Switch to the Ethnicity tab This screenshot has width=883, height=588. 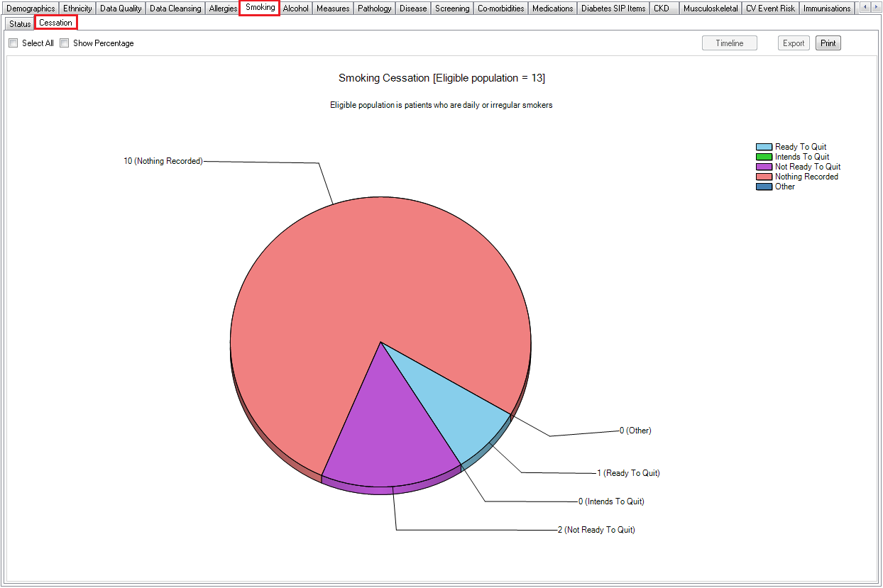coord(77,9)
